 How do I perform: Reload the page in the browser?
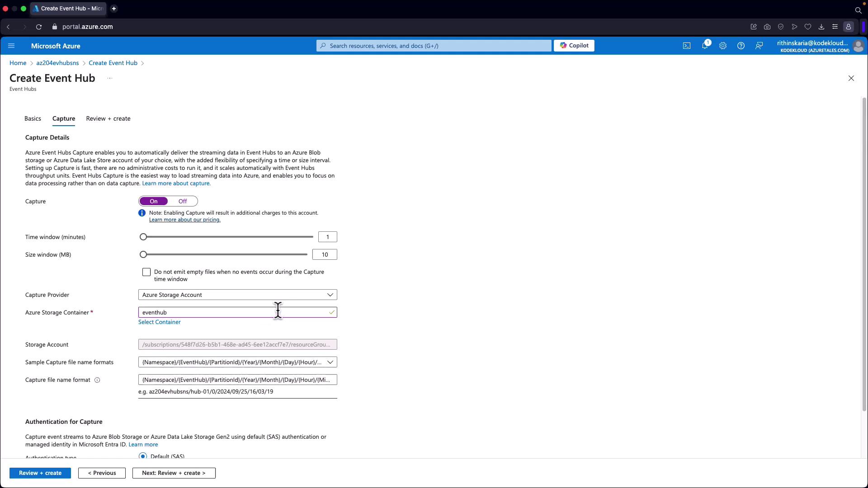tap(39, 27)
